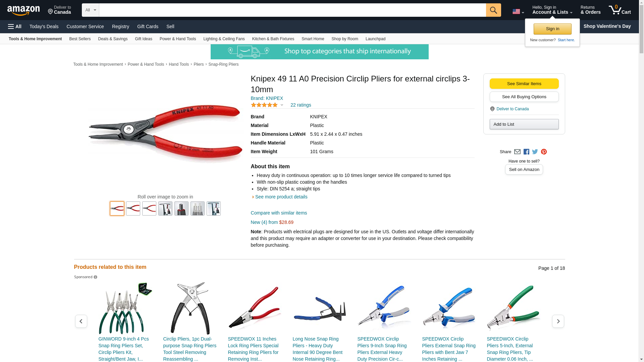The width and height of the screenshot is (644, 362).
Task: Open the All hamburger menu
Action: [x=15, y=26]
